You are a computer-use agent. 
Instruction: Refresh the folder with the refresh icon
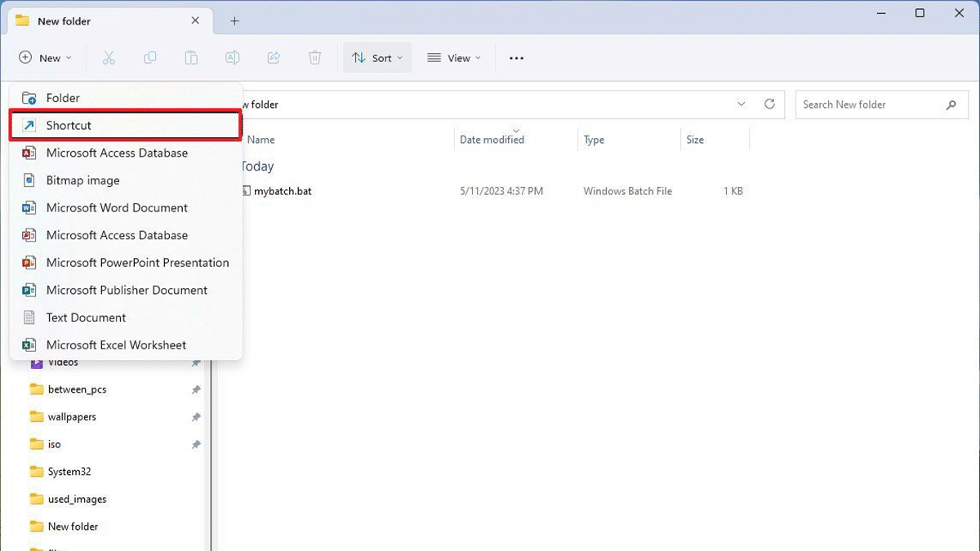coord(769,104)
